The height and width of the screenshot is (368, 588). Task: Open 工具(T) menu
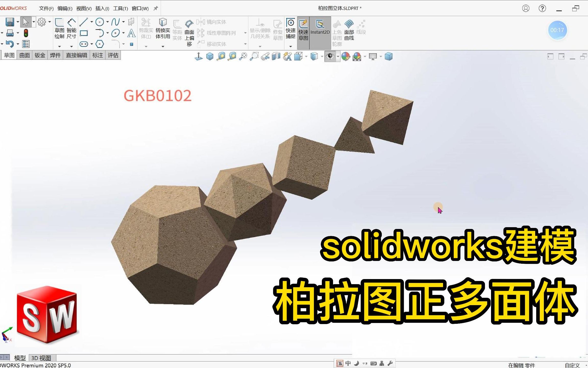(120, 8)
